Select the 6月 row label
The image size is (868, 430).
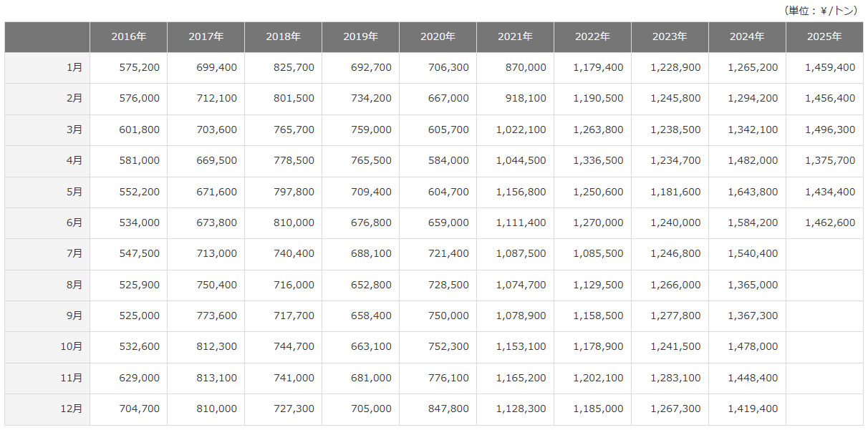pos(74,223)
